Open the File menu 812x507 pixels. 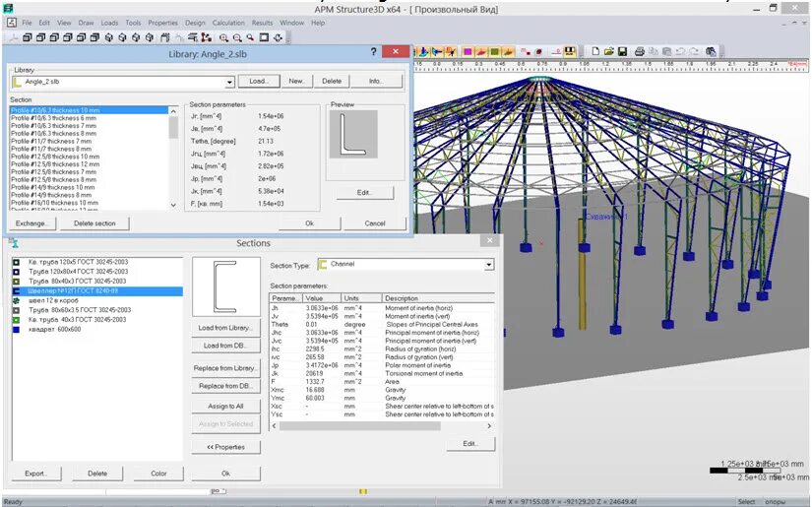27,23
